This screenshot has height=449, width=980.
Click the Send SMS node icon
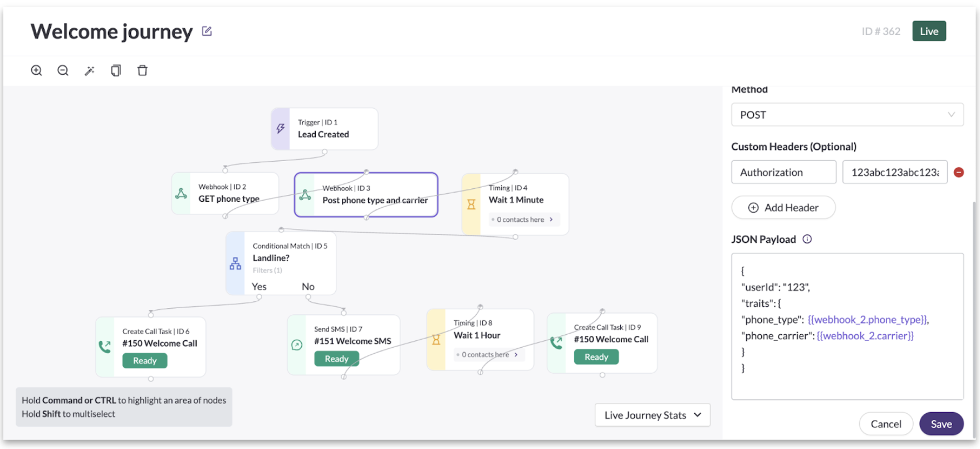297,345
